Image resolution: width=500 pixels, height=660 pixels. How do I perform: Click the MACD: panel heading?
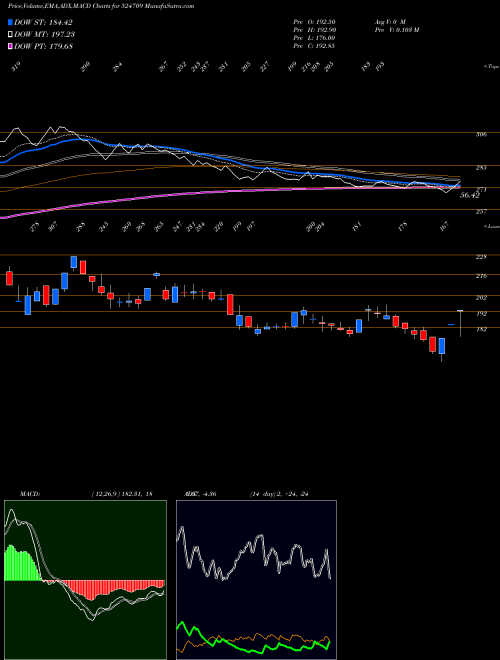click(x=29, y=494)
